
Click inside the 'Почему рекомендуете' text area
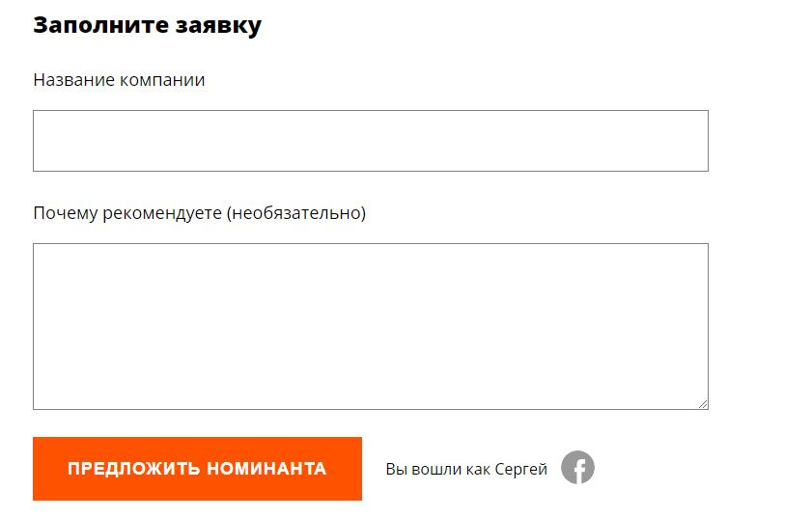[370, 326]
